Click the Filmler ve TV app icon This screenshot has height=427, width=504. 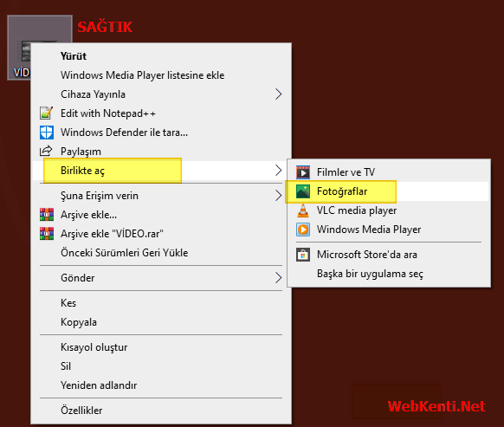[x=303, y=172]
